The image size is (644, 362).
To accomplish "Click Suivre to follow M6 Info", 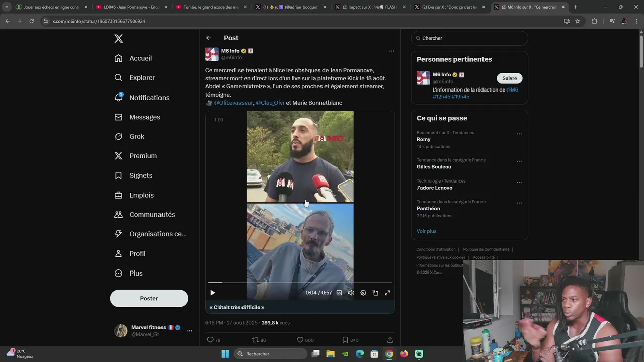I will click(510, 78).
